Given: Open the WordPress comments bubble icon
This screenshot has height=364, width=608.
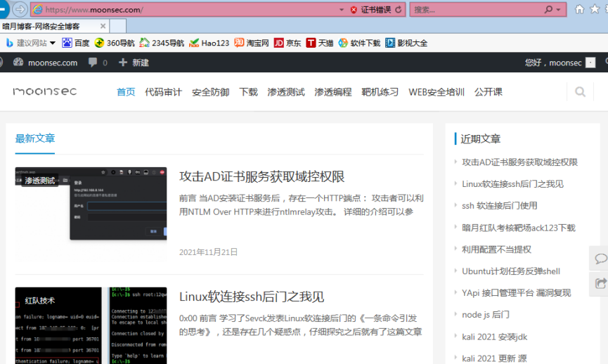Looking at the screenshot, I should [93, 63].
